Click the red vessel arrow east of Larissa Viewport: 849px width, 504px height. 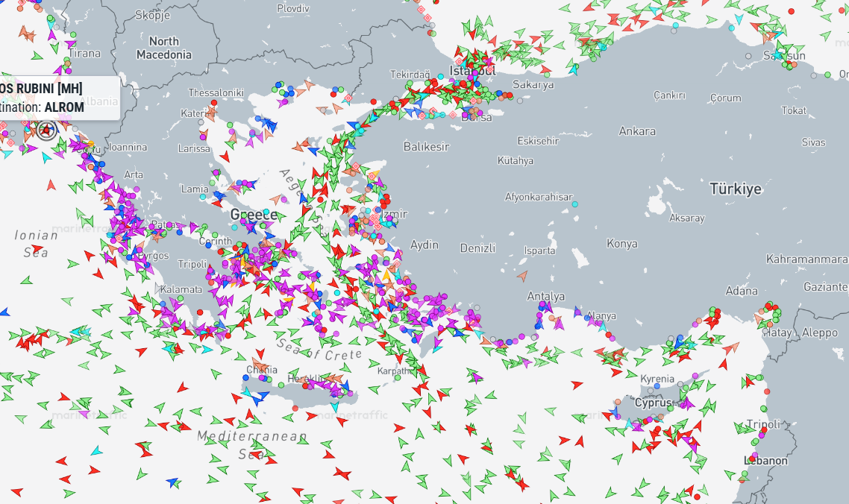click(x=225, y=157)
